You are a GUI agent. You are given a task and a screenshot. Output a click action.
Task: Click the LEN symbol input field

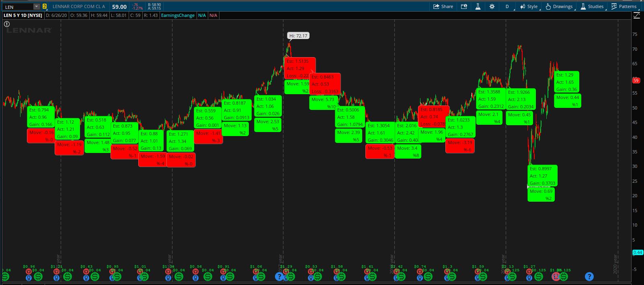point(18,7)
